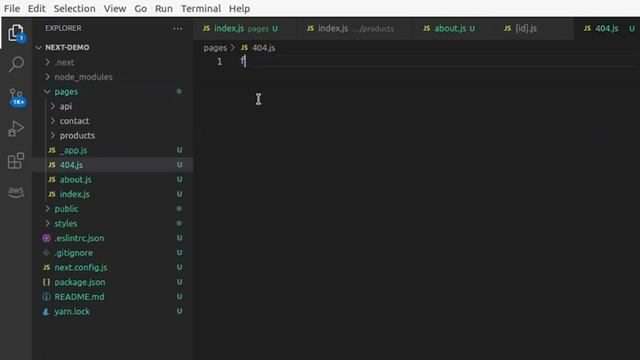Open README.md in the explorer
Screen dimensions: 640x360
click(x=79, y=297)
